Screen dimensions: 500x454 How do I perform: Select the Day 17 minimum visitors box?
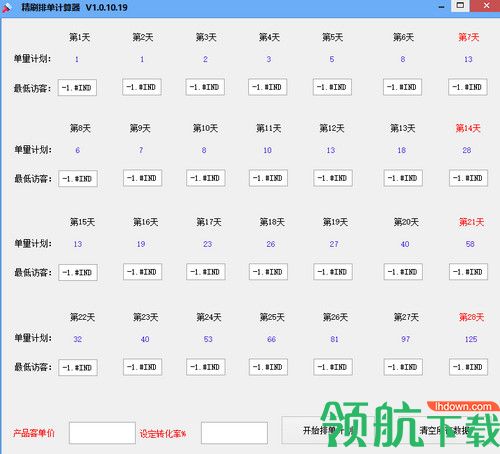(x=206, y=272)
